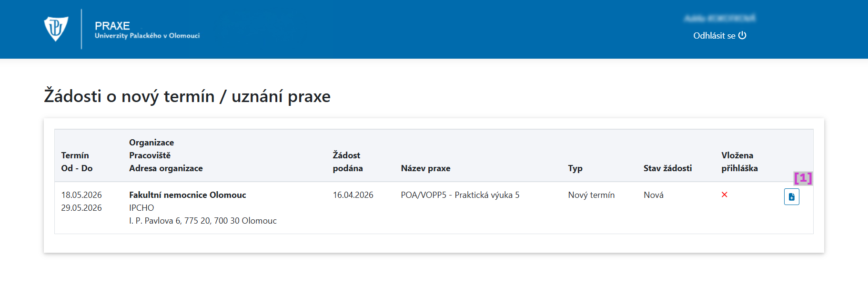Viewport: 868px width, 288px height.
Task: Click the Stav žádosti column header
Action: pyautogui.click(x=667, y=168)
